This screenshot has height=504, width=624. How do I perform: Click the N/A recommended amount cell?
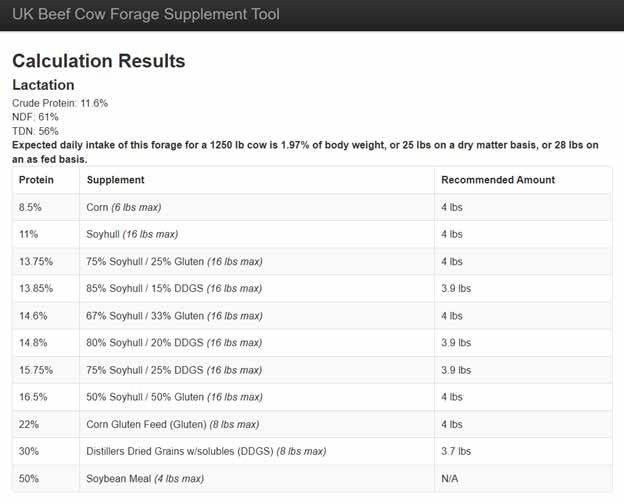(450, 478)
